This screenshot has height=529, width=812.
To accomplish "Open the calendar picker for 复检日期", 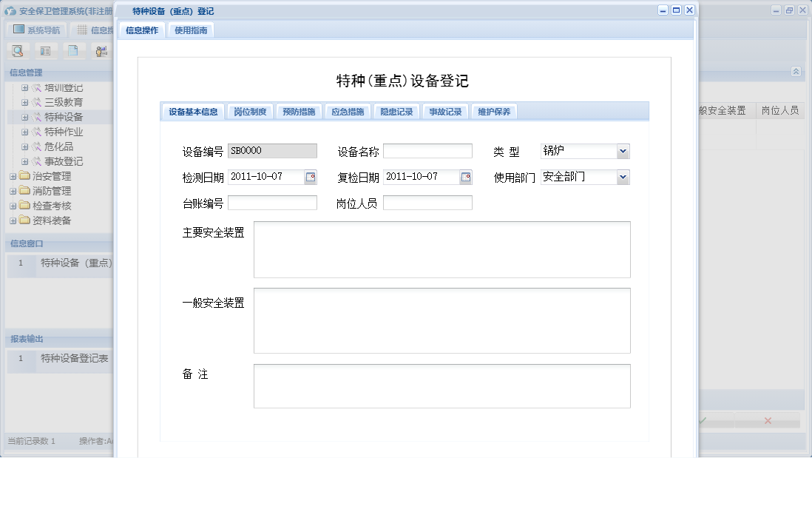I will [x=467, y=177].
